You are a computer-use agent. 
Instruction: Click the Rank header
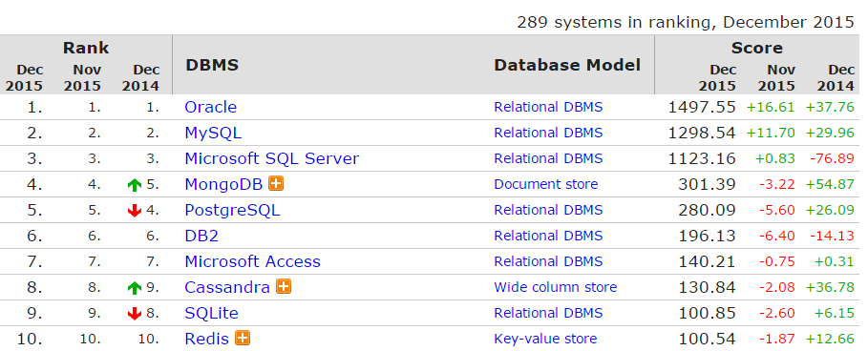point(86,48)
